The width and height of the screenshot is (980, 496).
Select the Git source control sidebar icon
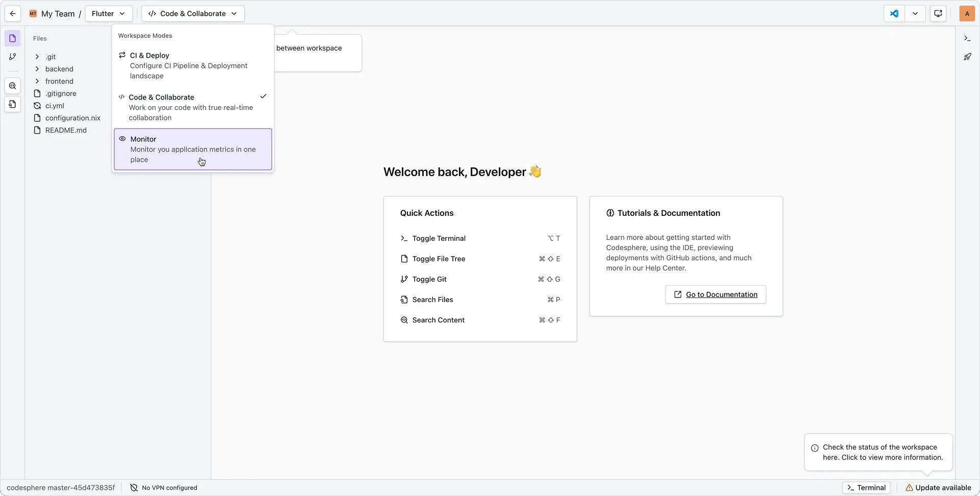point(12,57)
